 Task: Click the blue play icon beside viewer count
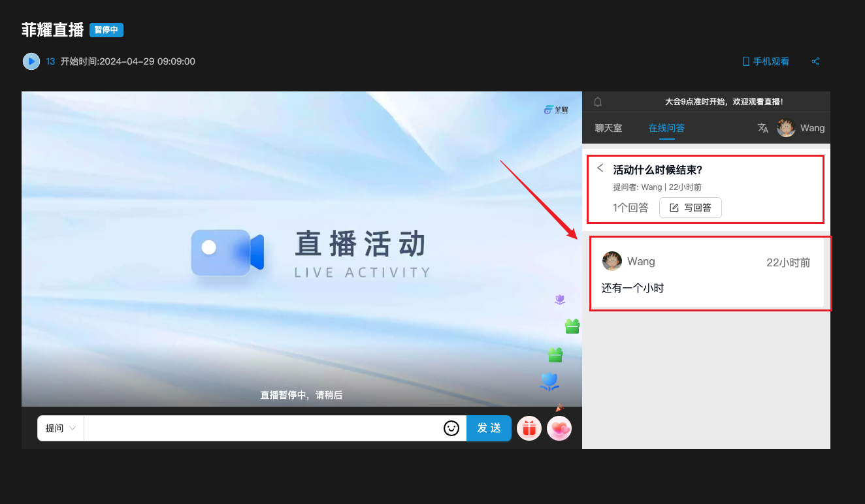31,61
